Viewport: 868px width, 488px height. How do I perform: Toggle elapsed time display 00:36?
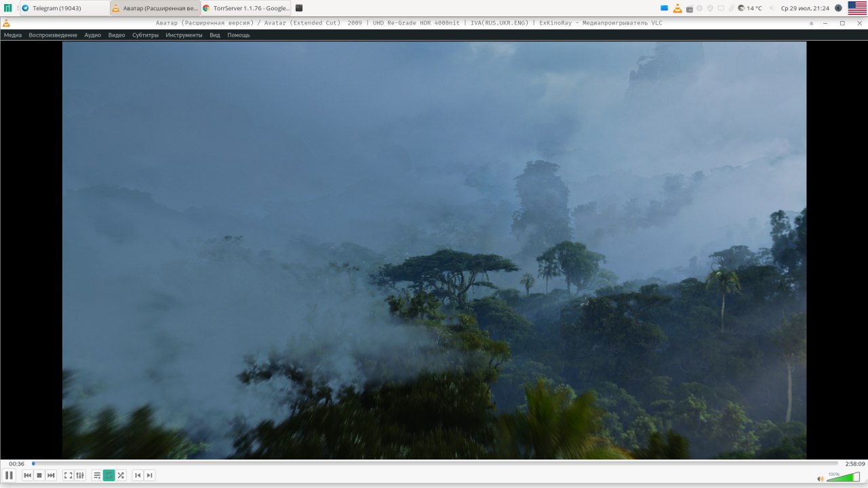point(16,464)
